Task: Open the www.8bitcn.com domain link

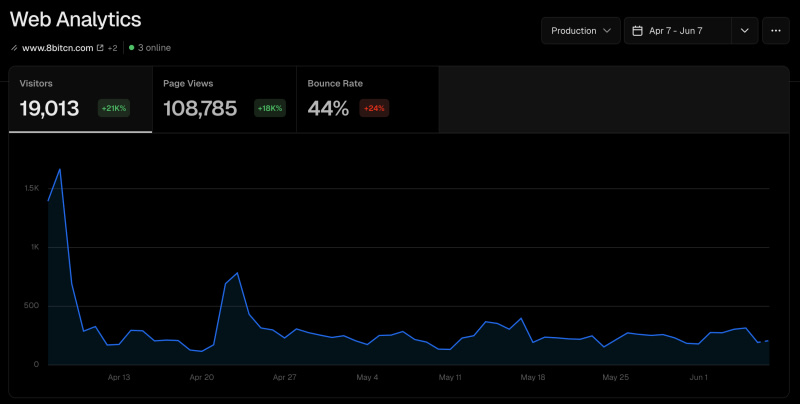Action: click(56, 47)
